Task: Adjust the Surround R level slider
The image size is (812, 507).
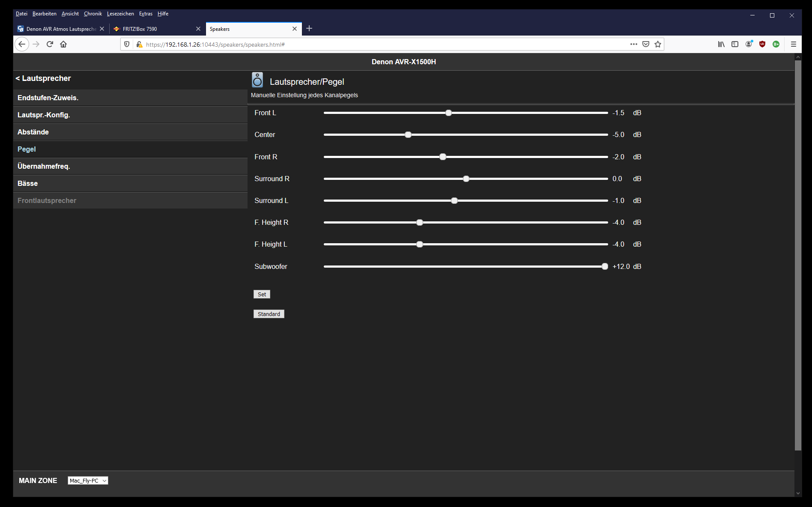Action: coord(466,179)
